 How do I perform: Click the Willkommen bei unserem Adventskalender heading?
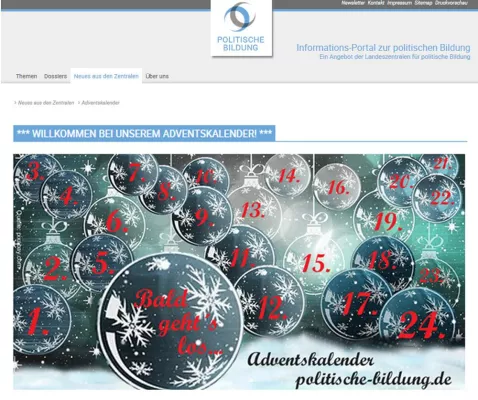144,133
